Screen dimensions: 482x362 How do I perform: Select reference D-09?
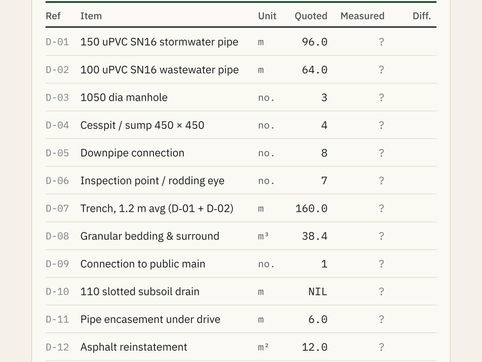point(57,264)
